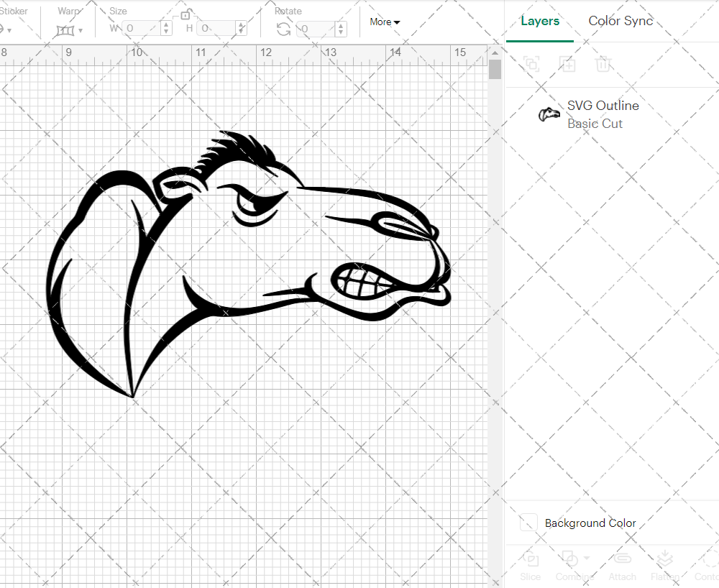Image resolution: width=719 pixels, height=588 pixels.
Task: Open the Sticker options dropdown
Action: (x=7, y=30)
